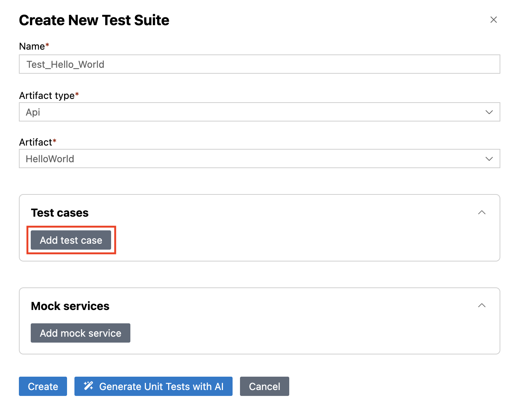Collapse the Mock services section using its chevron

[481, 306]
